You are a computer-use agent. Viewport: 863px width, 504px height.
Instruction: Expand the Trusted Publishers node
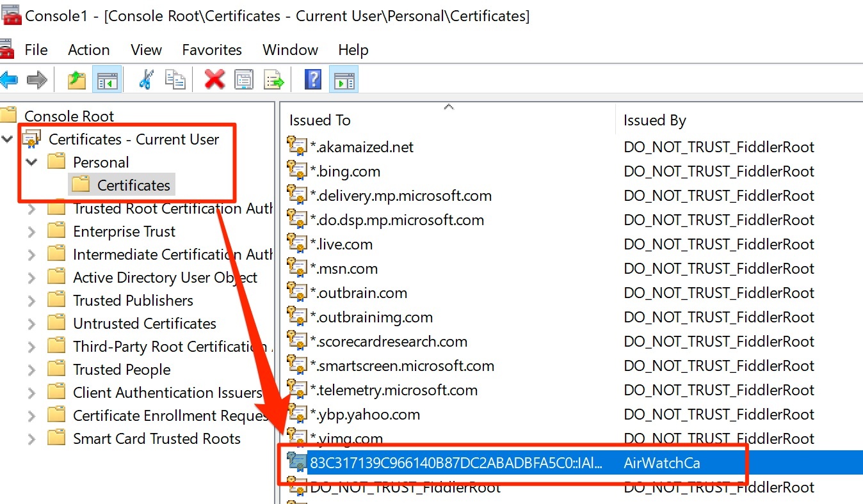[31, 301]
